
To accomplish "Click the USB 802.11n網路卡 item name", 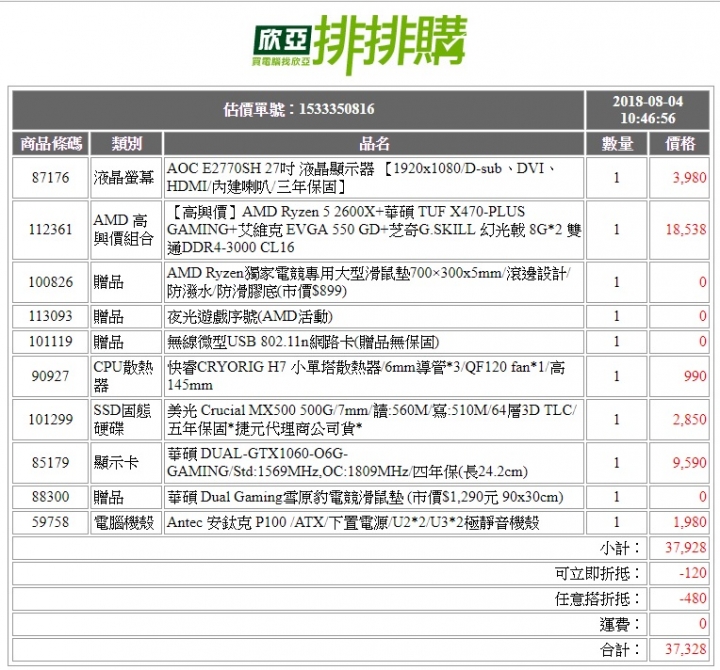I will pos(303,342).
